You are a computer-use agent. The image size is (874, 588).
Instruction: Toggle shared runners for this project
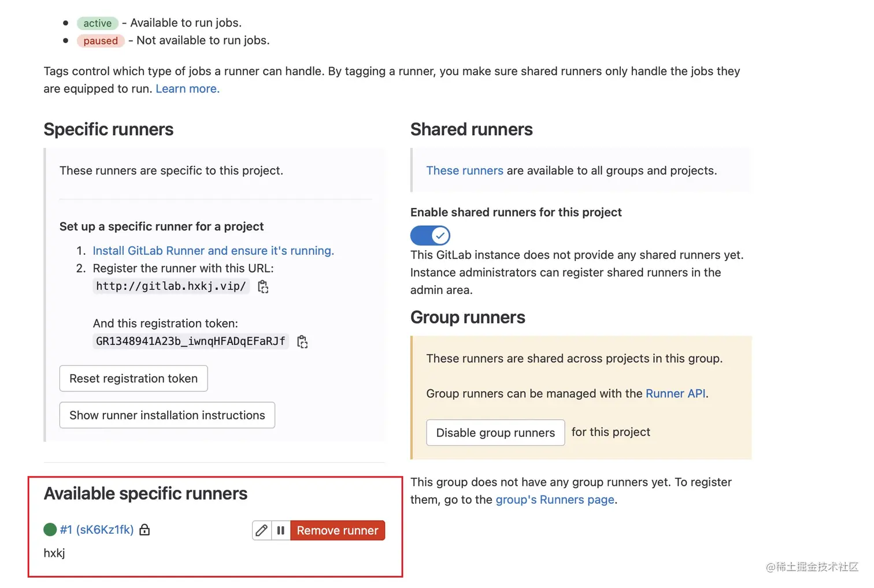(x=430, y=236)
